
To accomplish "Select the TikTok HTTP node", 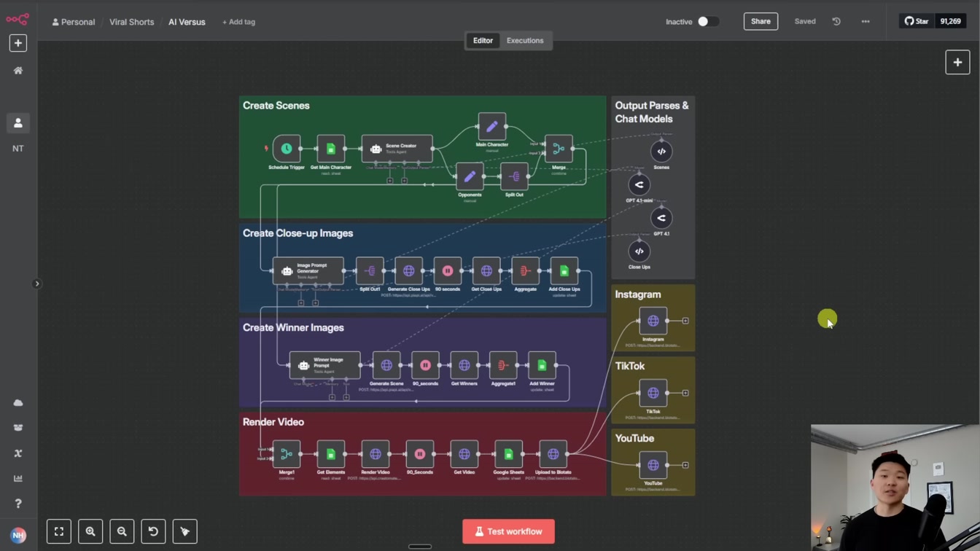I will click(653, 393).
